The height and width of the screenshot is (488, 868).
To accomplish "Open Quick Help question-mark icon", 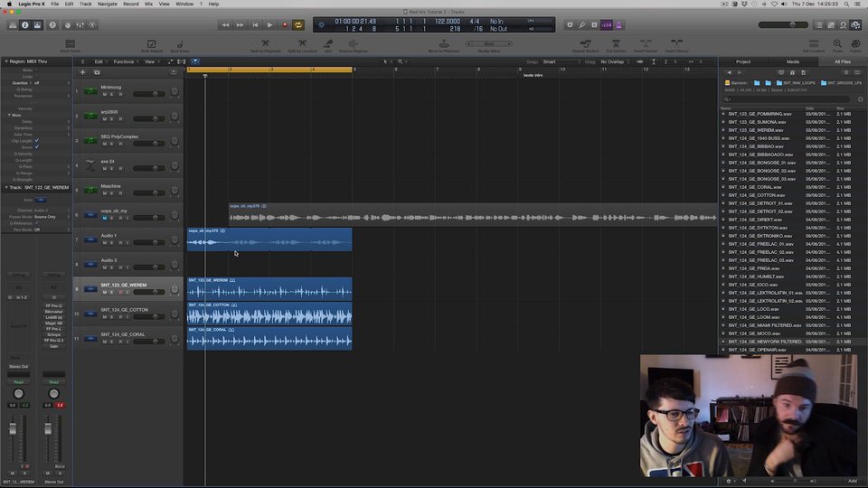I will pos(52,25).
